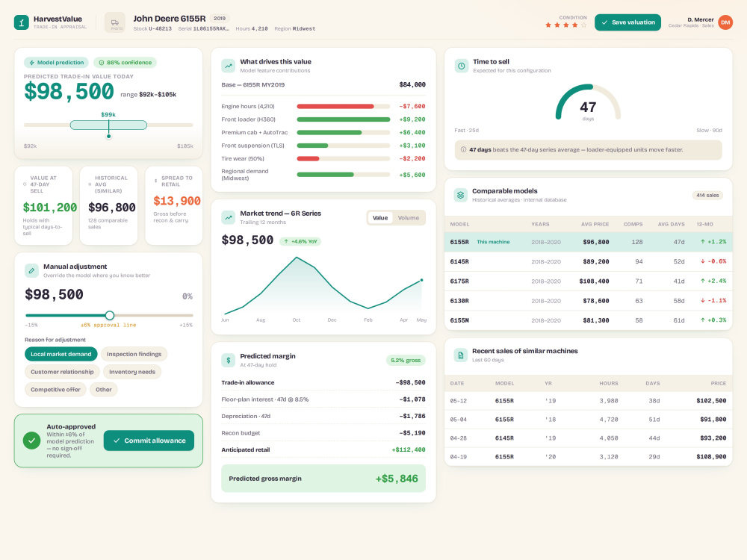Select the 6130R comparable row
Image resolution: width=747 pixels, height=560 pixels.
(588, 300)
